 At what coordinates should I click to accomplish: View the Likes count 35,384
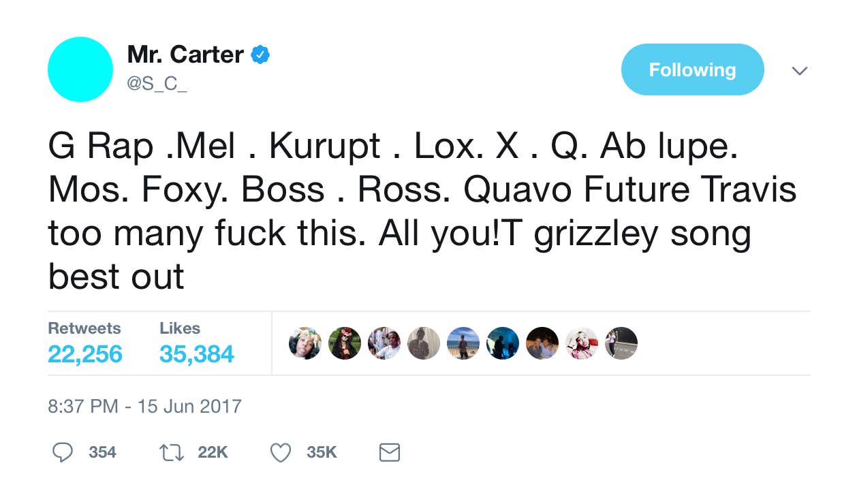(x=197, y=354)
